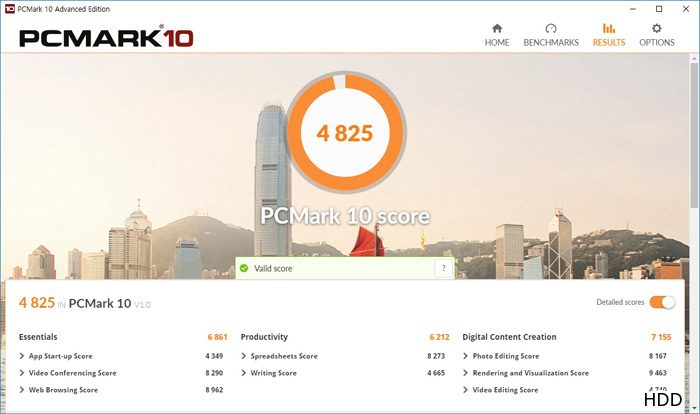
Task: Click the Valid score banner text
Action: (x=273, y=268)
